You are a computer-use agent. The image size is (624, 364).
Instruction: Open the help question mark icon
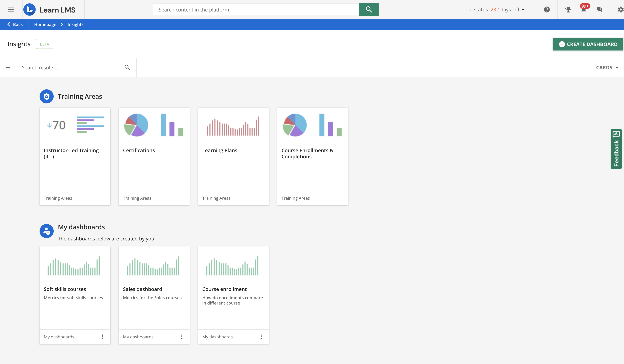[547, 10]
